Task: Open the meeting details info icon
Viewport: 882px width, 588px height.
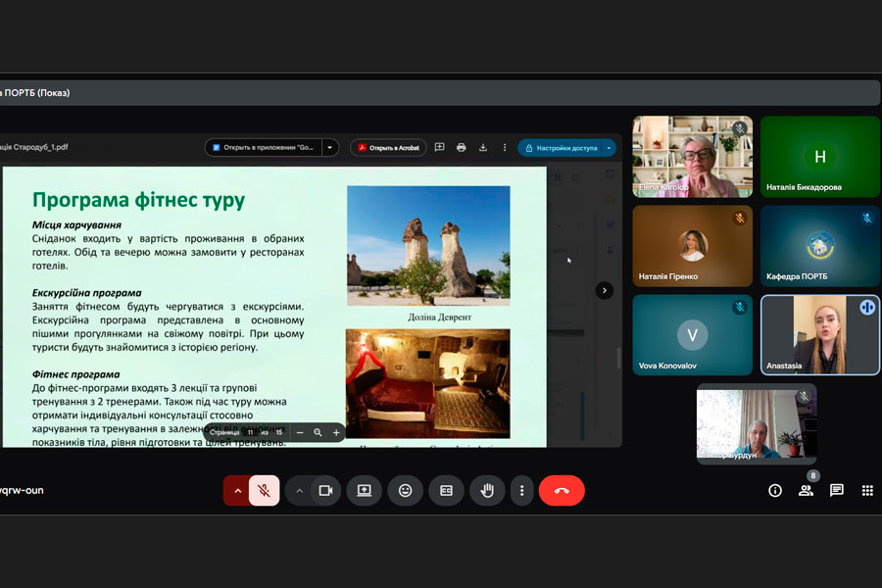Action: (775, 490)
